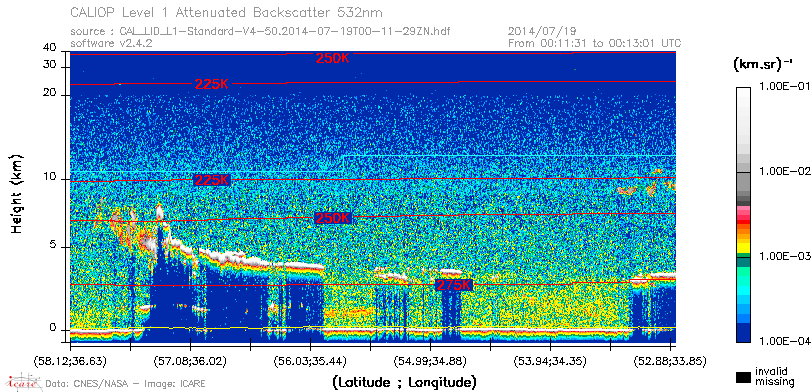This screenshot has height=392, width=811.
Task: Select the chart title 'CALIOP Level 1 Attenuated Backscatter 532nm'
Action: pyautogui.click(x=227, y=12)
